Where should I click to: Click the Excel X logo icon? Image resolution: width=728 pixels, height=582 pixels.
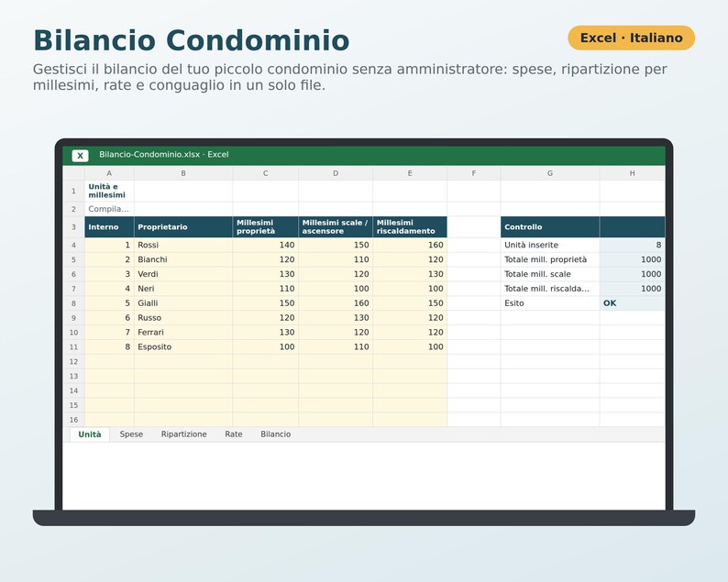pyautogui.click(x=80, y=156)
